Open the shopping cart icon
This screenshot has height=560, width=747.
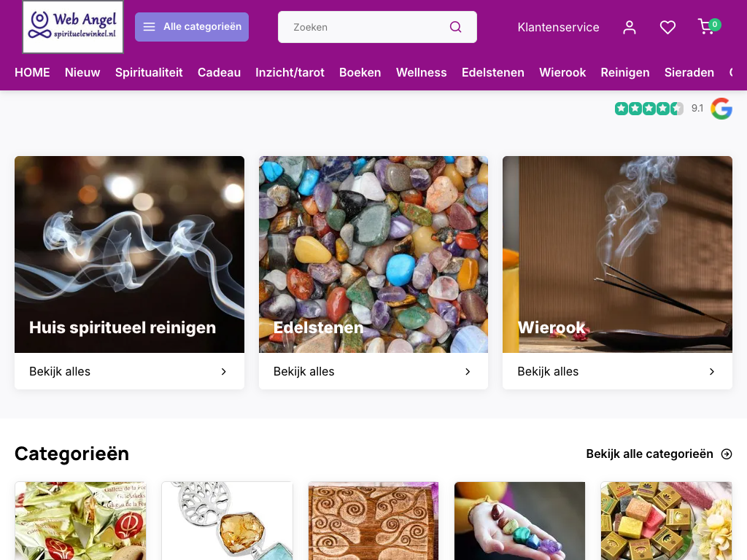pos(708,26)
